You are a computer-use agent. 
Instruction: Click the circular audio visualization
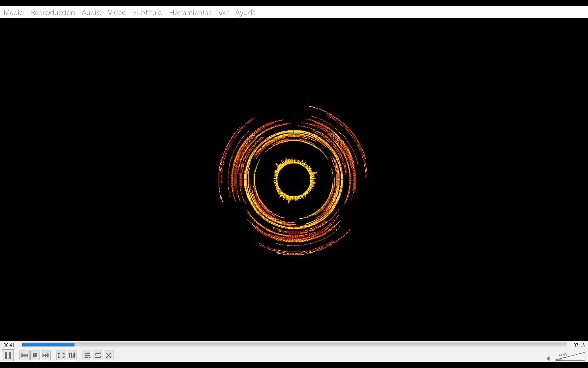(293, 180)
